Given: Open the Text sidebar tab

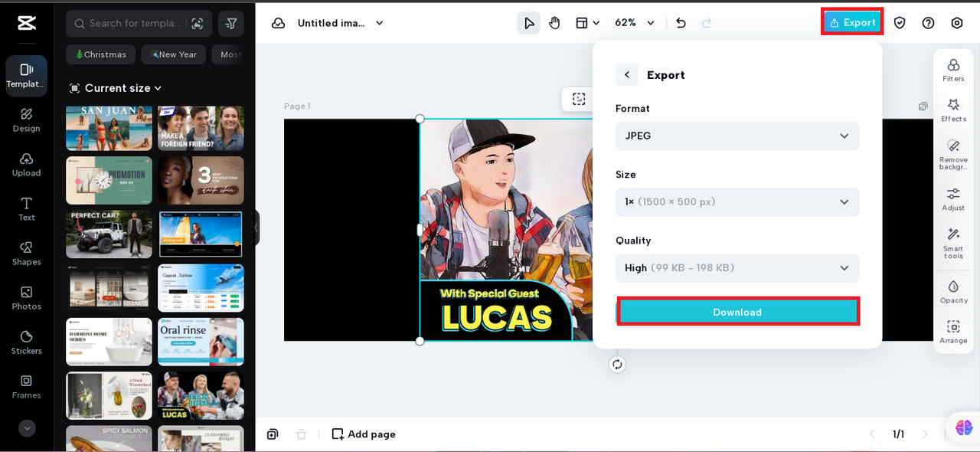Looking at the screenshot, I should [x=26, y=209].
